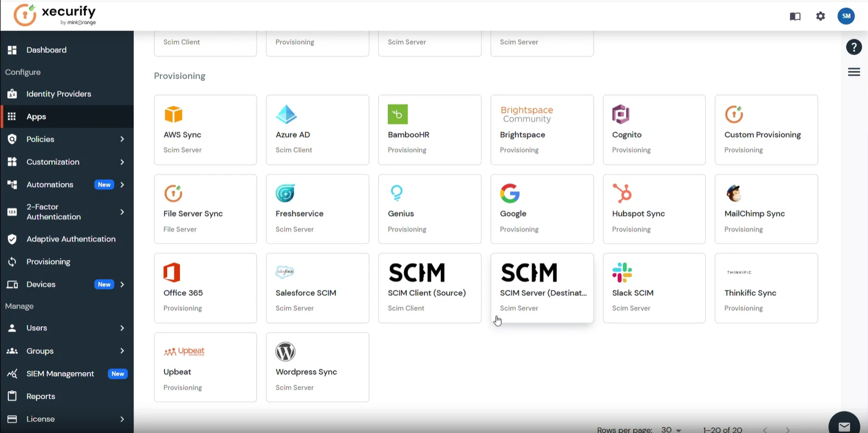The width and height of the screenshot is (868, 433).
Task: Click the Upbeat logo
Action: pyautogui.click(x=184, y=352)
